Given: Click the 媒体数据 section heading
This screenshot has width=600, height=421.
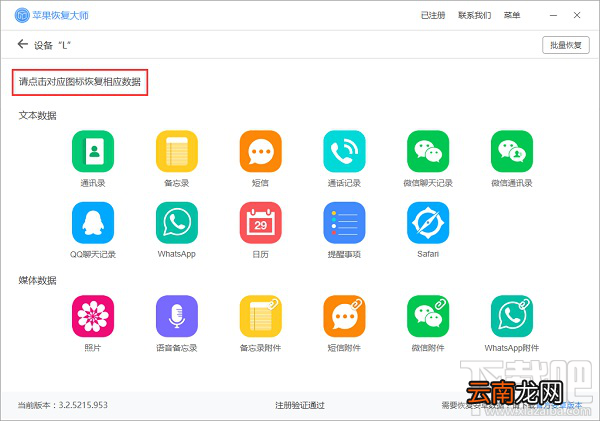Looking at the screenshot, I should [38, 281].
